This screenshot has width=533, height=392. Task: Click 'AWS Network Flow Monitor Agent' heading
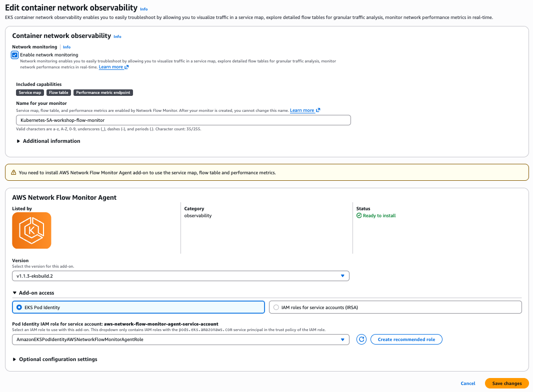pyautogui.click(x=64, y=198)
